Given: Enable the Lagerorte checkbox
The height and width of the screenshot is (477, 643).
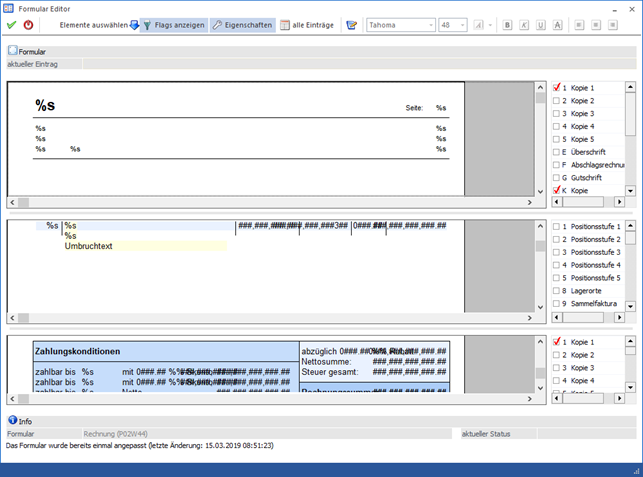Looking at the screenshot, I should click(556, 291).
